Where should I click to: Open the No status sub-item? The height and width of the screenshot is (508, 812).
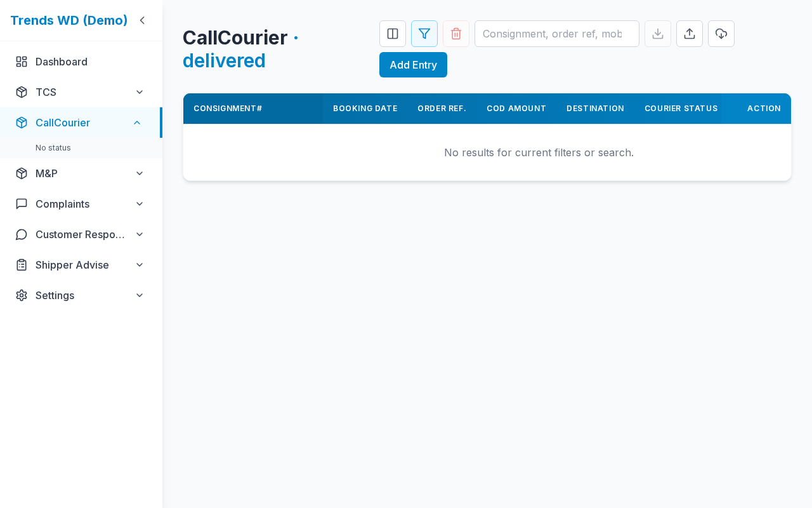coord(53,148)
